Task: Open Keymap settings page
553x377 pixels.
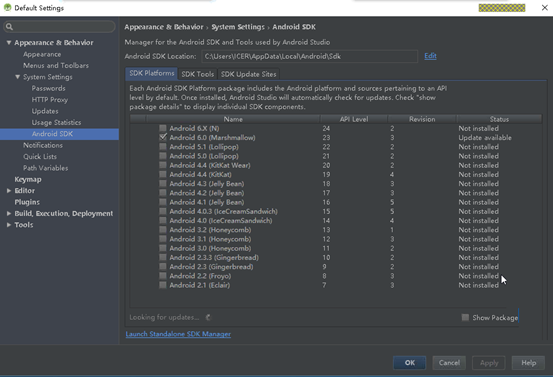Action: click(28, 179)
